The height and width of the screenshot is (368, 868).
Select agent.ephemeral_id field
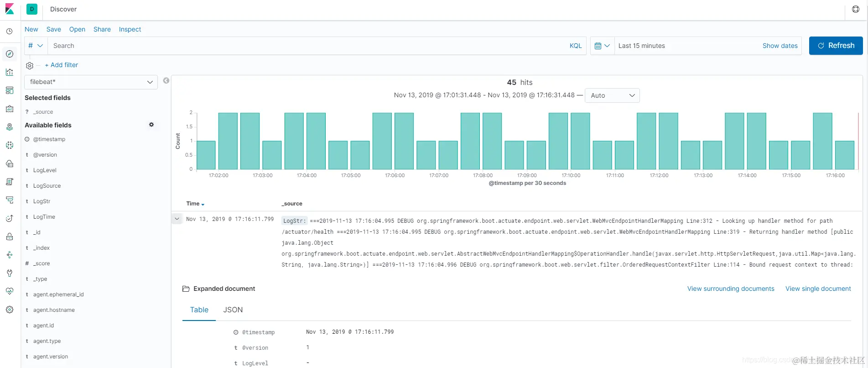(x=58, y=294)
